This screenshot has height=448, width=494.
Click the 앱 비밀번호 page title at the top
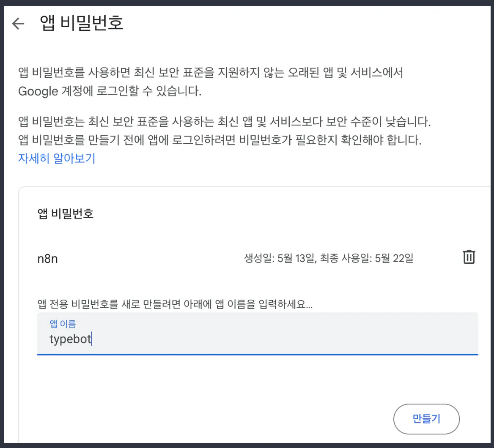[x=81, y=23]
